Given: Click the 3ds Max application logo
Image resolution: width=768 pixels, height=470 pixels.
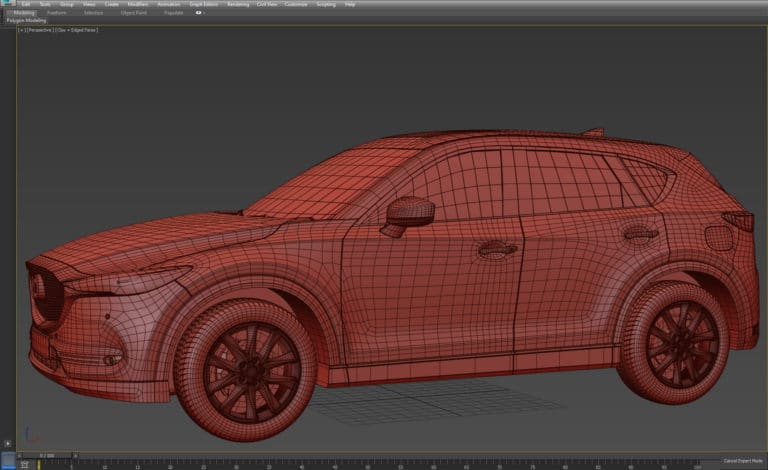Looking at the screenshot, I should tap(8, 3).
